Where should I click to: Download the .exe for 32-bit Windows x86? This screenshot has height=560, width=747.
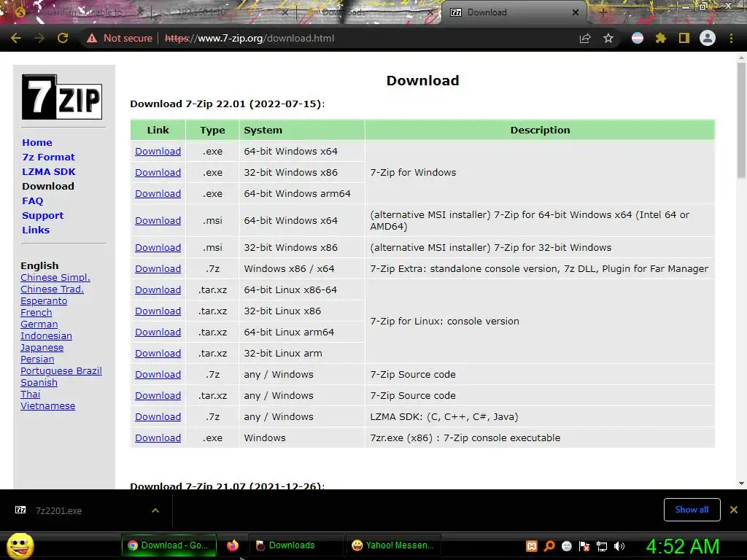158,172
